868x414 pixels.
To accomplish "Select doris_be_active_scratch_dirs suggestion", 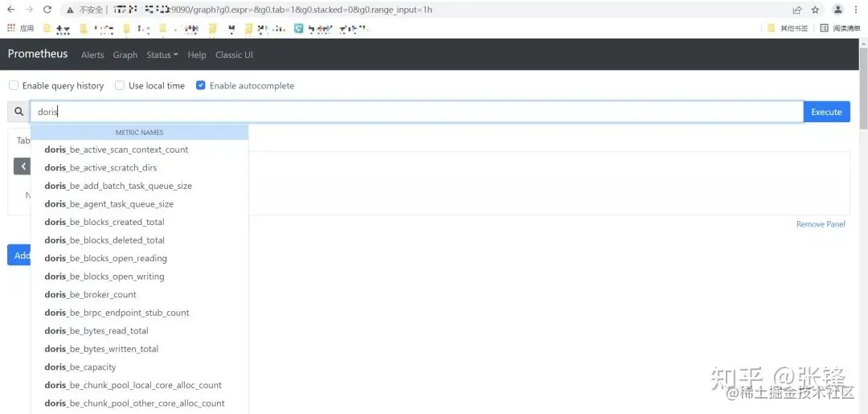I will click(x=140, y=168).
